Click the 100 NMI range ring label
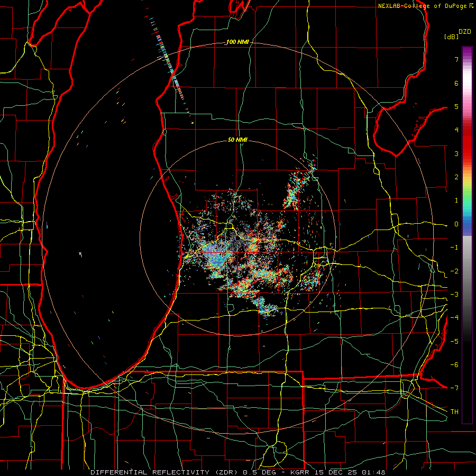The image size is (476, 476). tap(237, 42)
